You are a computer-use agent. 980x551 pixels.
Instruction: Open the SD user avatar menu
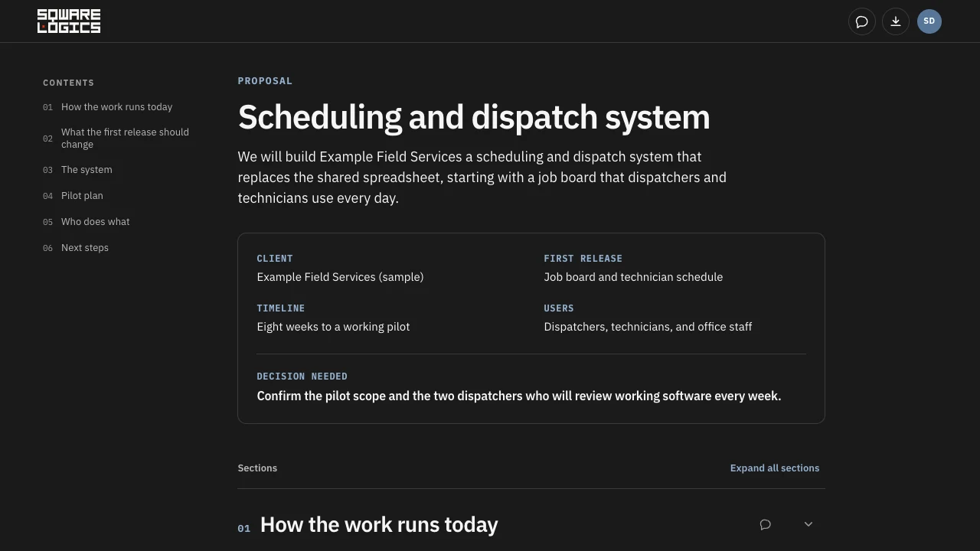tap(929, 21)
